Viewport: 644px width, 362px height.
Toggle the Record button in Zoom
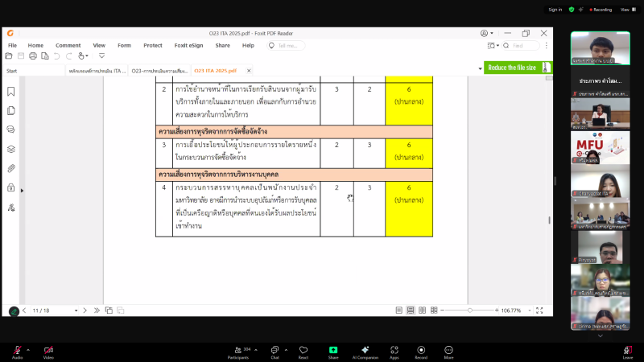point(420,352)
